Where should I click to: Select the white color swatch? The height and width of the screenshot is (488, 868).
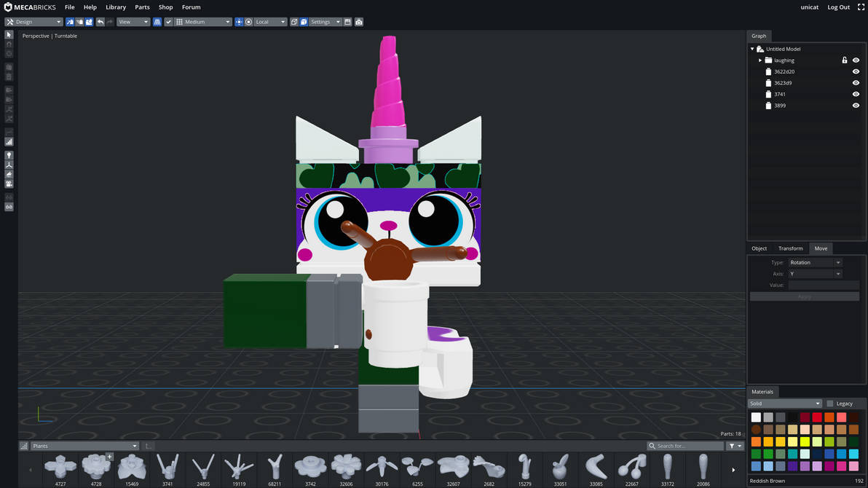756,417
